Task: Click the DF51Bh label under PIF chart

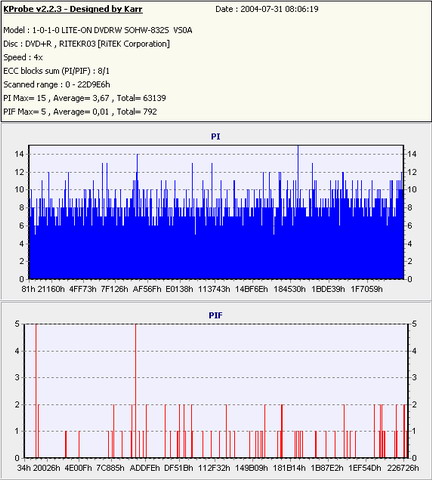Action: click(178, 468)
